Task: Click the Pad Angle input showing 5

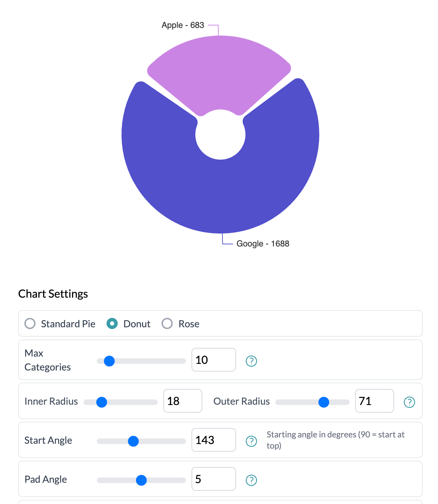Action: tap(213, 479)
